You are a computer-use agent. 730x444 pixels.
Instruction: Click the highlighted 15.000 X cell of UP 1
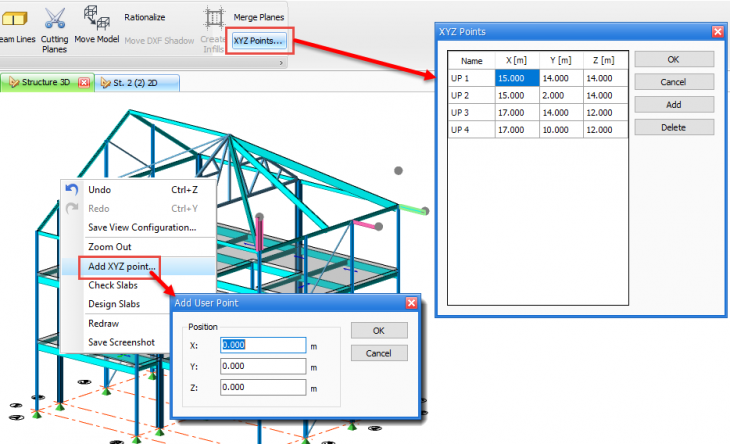(x=517, y=78)
